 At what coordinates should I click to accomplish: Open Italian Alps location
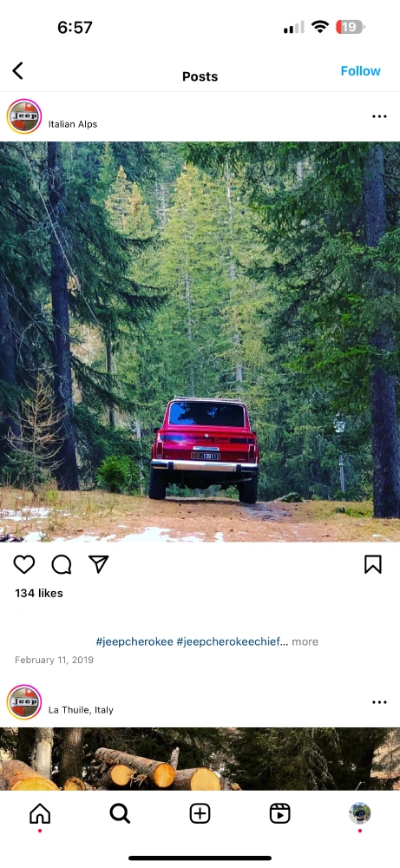73,124
